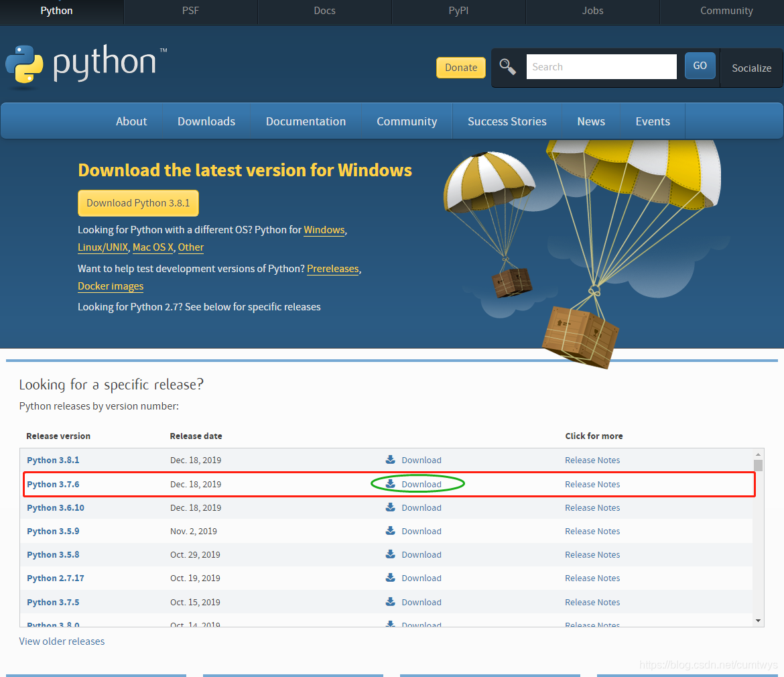Open the Success Stories menu item
Screen dimensions: 784x677
coord(507,121)
